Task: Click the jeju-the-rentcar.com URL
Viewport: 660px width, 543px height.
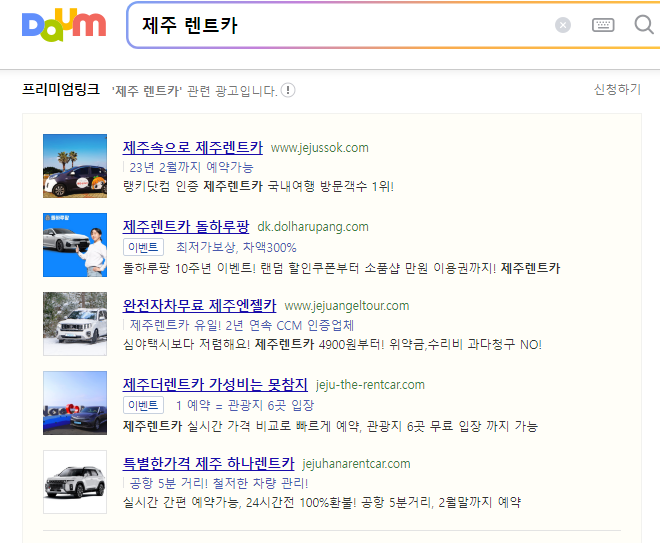Action: pyautogui.click(x=370, y=385)
